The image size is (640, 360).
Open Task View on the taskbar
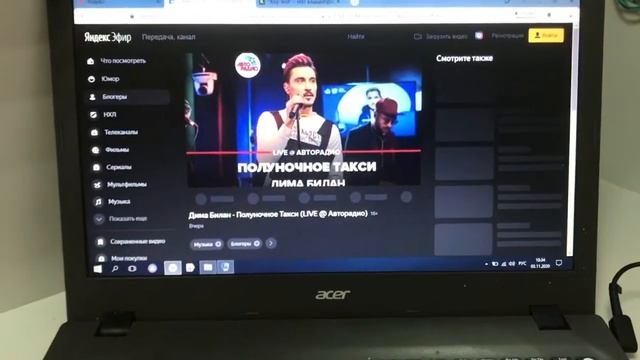pyautogui.click(x=132, y=269)
